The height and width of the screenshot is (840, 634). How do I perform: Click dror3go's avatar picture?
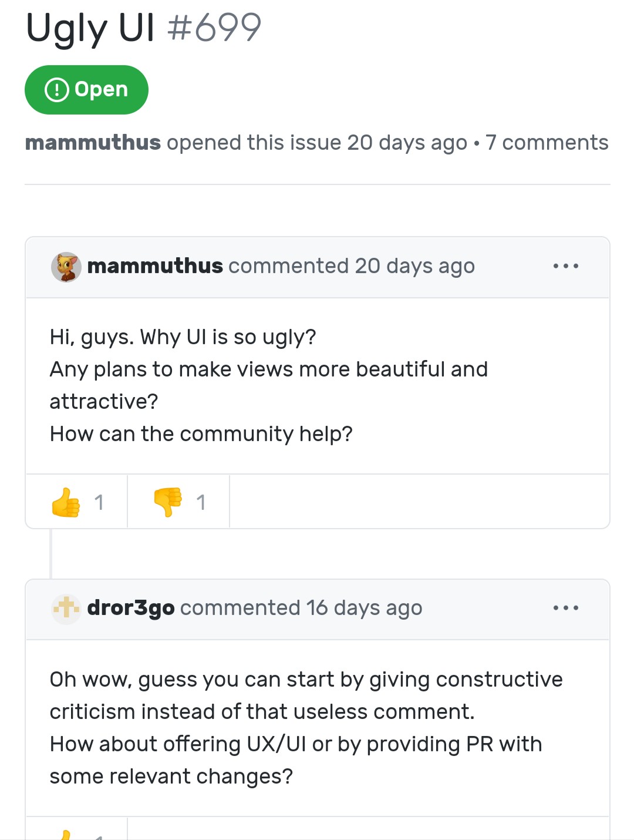66,609
